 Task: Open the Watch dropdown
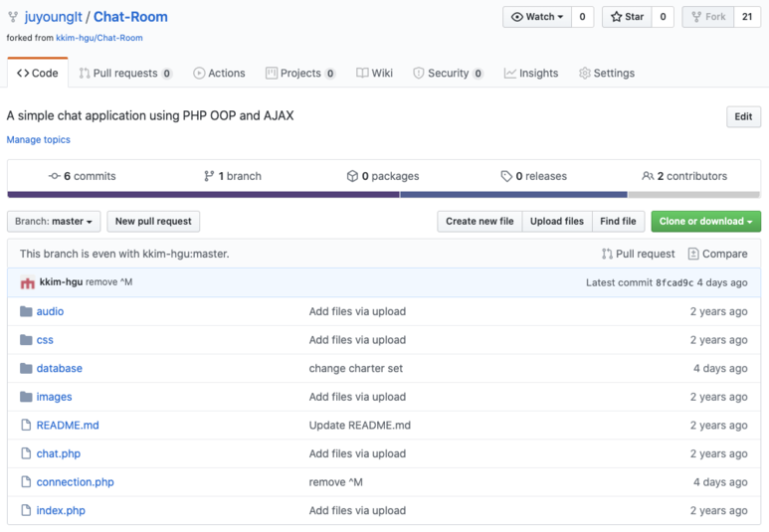[x=537, y=17]
